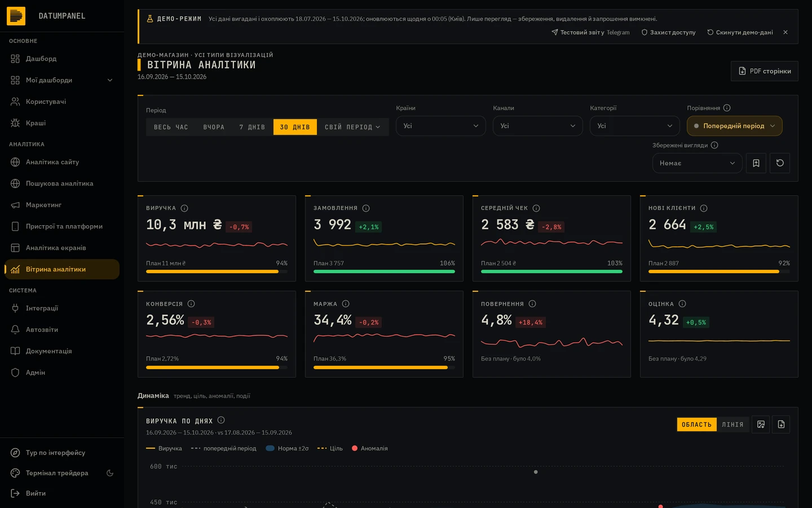Open the Категорії dropdown
The height and width of the screenshot is (508, 812).
pyautogui.click(x=634, y=126)
